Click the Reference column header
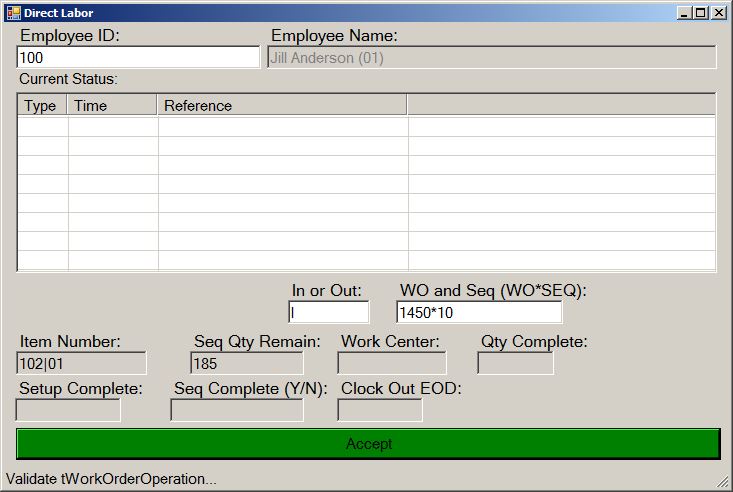 pos(282,105)
